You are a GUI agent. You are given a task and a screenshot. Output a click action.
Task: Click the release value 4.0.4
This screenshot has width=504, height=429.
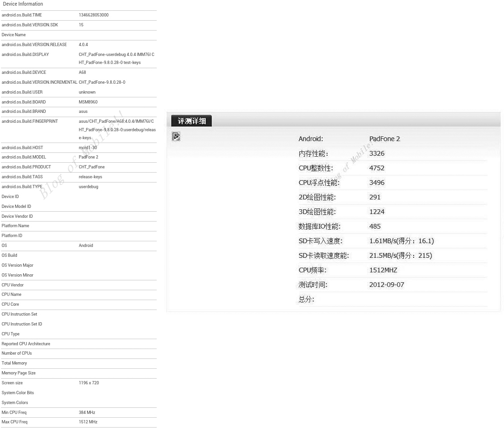83,45
